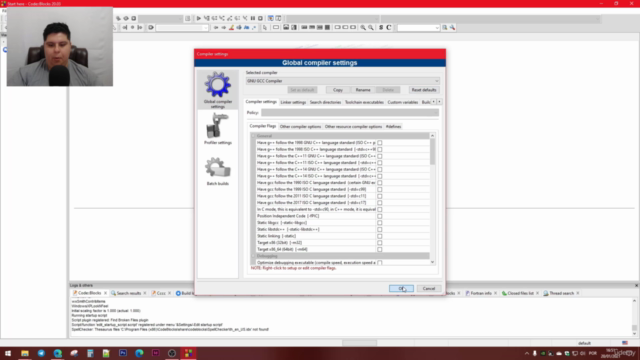Open the Policy dropdown
Viewport: 640px width, 360px height.
pos(350,113)
